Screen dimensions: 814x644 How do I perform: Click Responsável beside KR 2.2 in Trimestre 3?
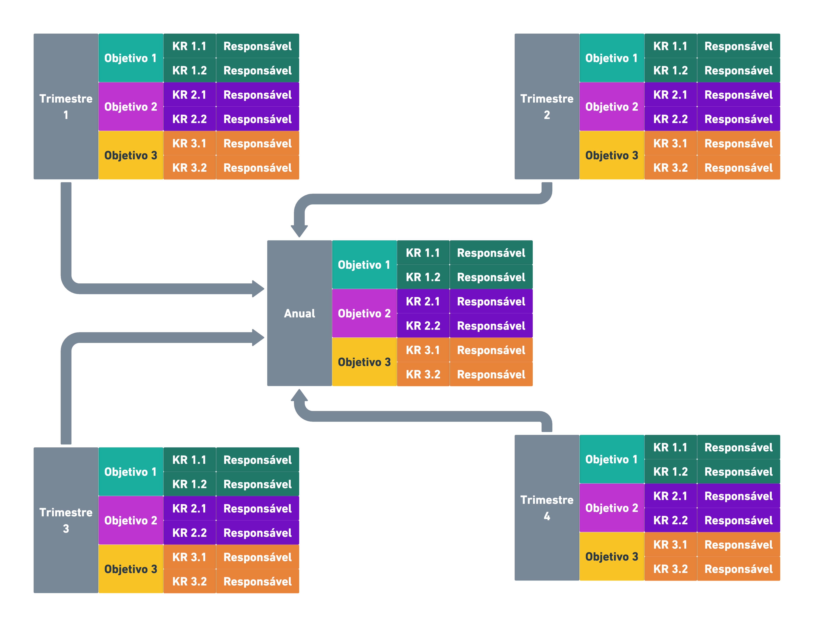pyautogui.click(x=257, y=532)
